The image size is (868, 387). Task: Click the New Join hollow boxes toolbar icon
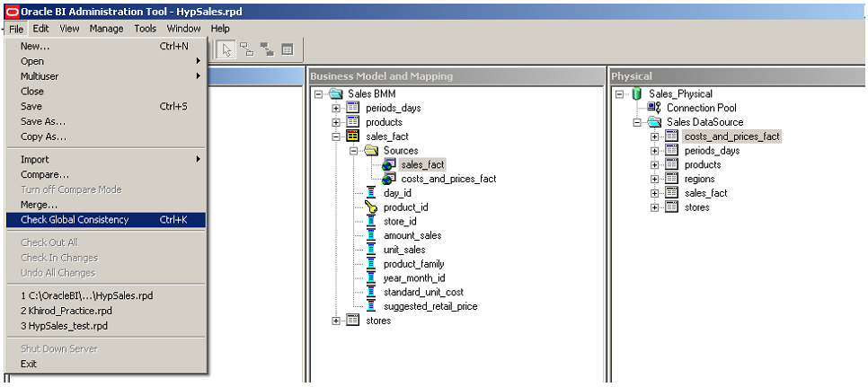(x=247, y=49)
